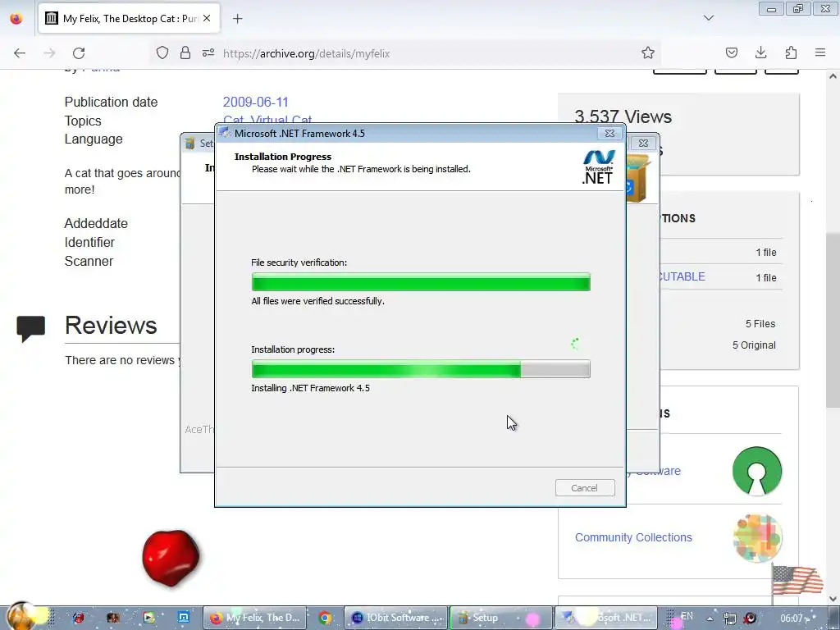This screenshot has width=840, height=630.
Task: Click the 'Installation Progress' heading
Action: click(x=283, y=157)
